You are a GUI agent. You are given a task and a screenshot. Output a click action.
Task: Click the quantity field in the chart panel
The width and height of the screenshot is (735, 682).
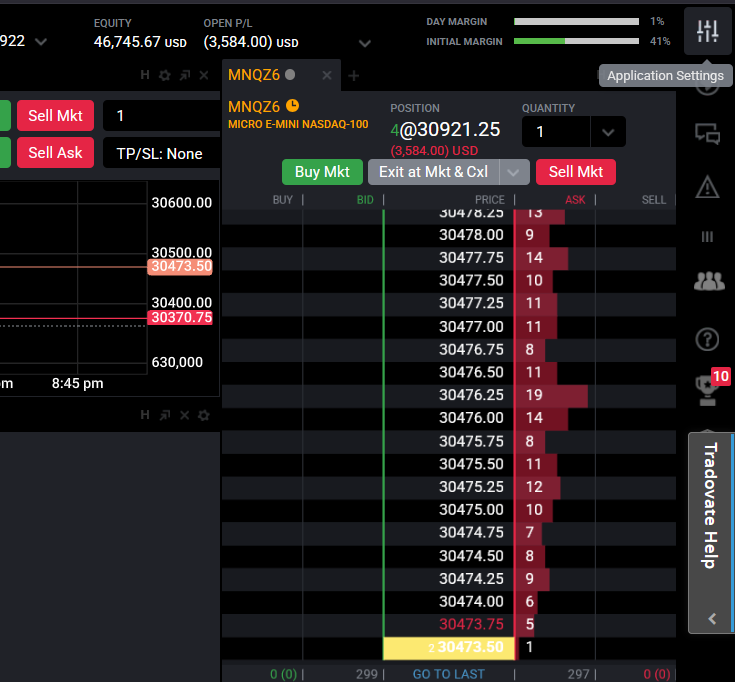coord(161,115)
